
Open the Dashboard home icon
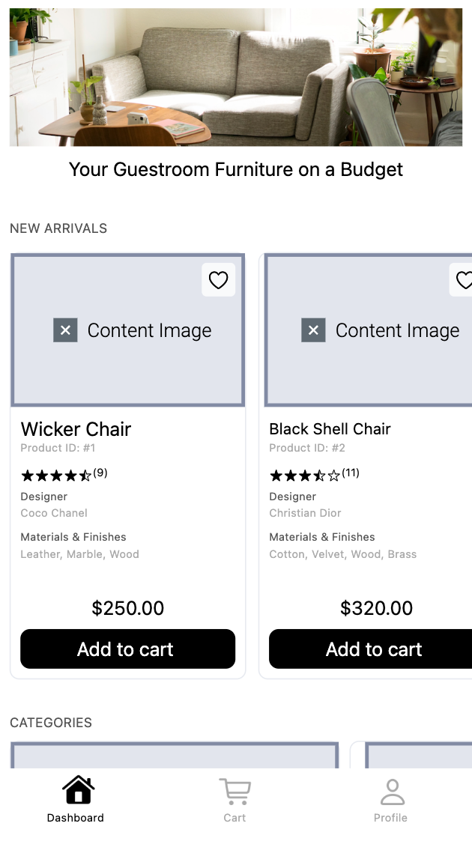point(78,789)
